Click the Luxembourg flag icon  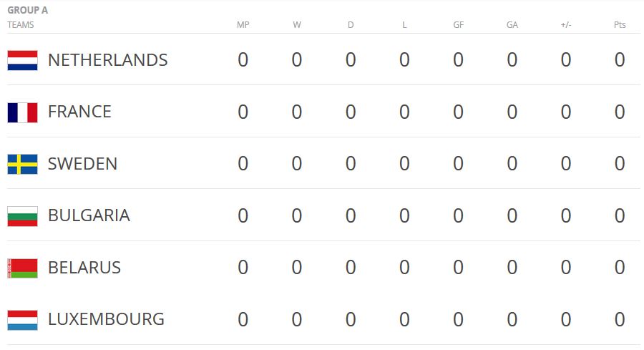coord(22,320)
